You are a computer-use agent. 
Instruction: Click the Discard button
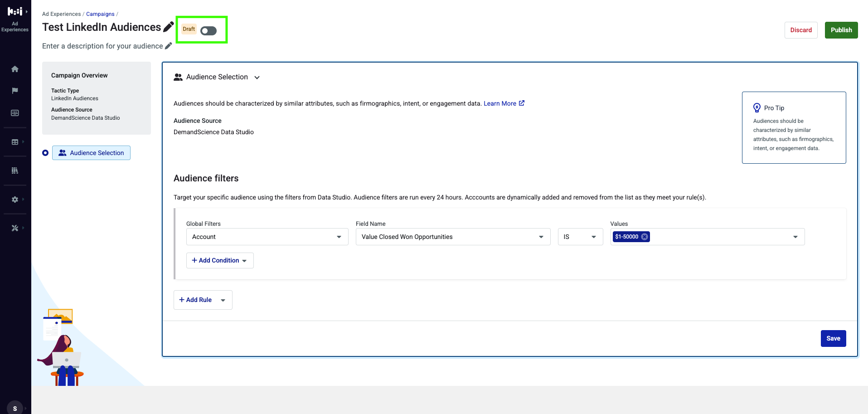(x=801, y=30)
